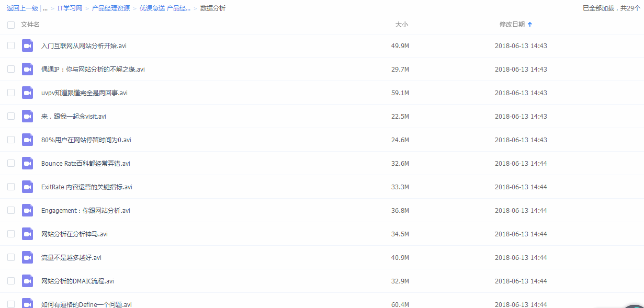The height and width of the screenshot is (308, 644).
Task: Click 返回上一级 to go back
Action: coord(22,8)
